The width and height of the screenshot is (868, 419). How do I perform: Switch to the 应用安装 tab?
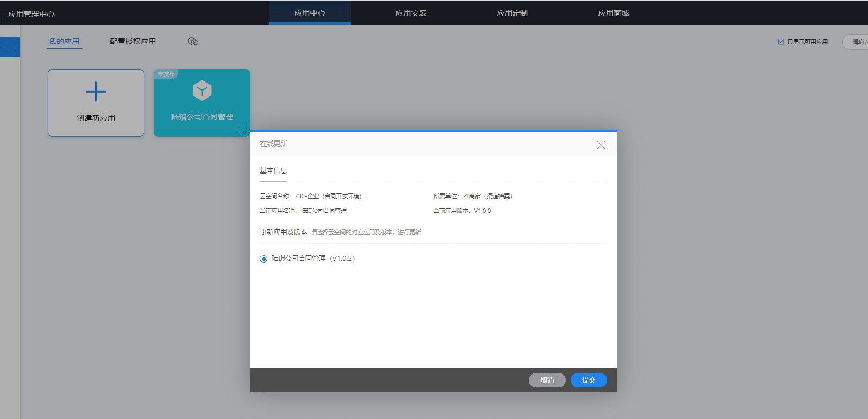(x=411, y=12)
